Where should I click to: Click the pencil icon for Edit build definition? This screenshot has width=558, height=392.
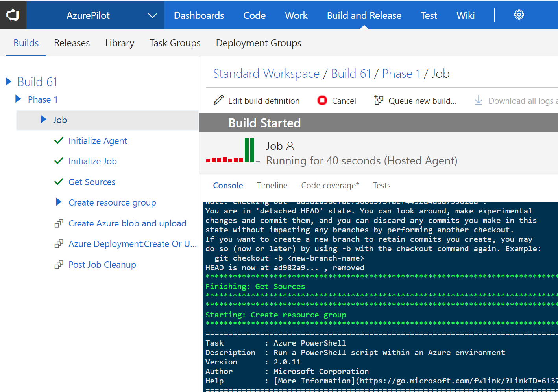point(218,100)
